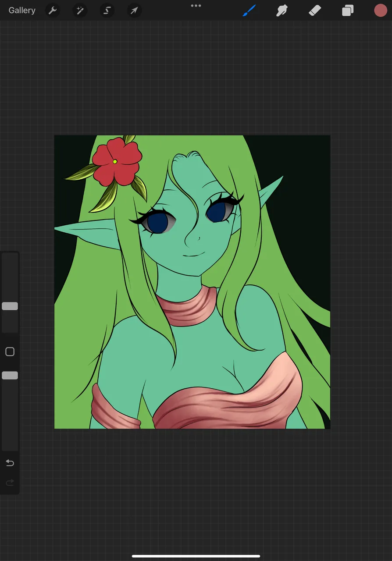
Task: Undo the last action
Action: [x=10, y=463]
